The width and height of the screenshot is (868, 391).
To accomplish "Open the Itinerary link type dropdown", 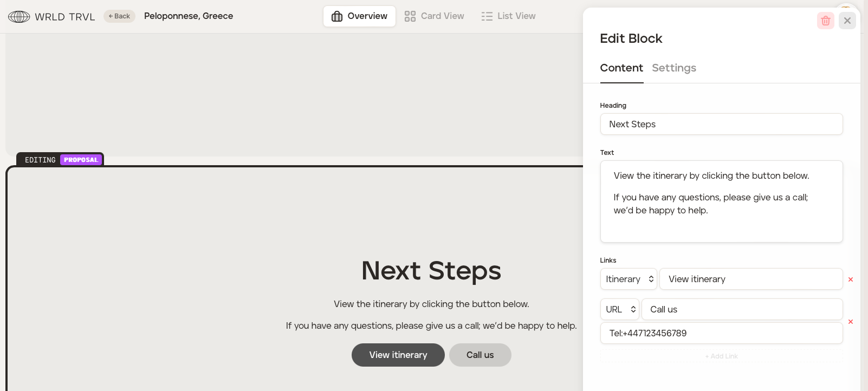I will (629, 279).
